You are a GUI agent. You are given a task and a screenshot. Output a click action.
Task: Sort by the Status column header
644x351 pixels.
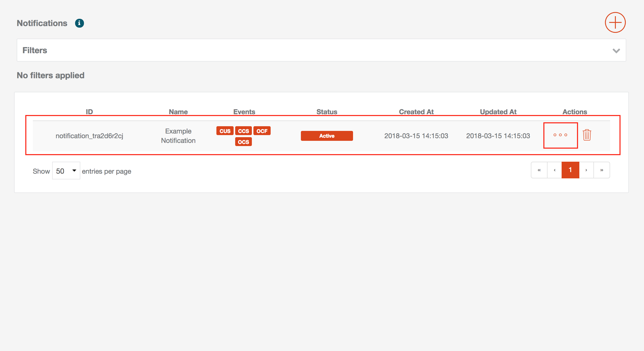click(x=327, y=112)
